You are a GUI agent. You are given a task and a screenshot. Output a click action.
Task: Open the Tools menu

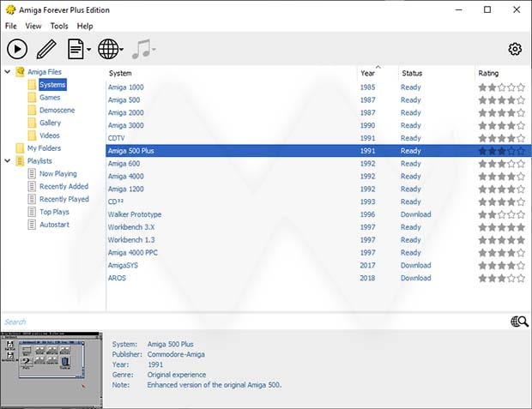59,26
